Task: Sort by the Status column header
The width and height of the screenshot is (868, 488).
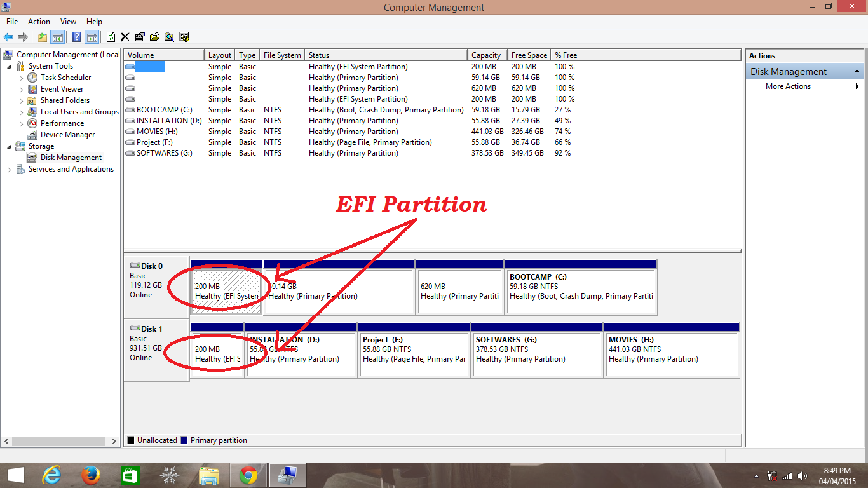Action: 386,55
